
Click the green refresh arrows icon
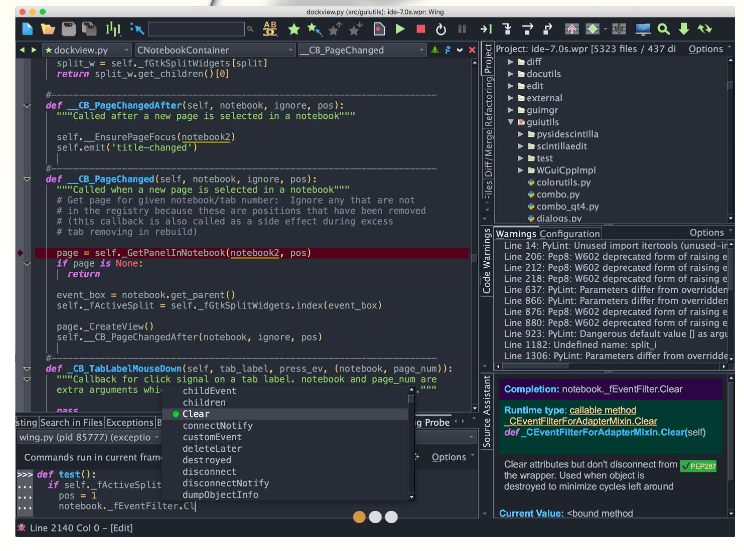click(705, 29)
